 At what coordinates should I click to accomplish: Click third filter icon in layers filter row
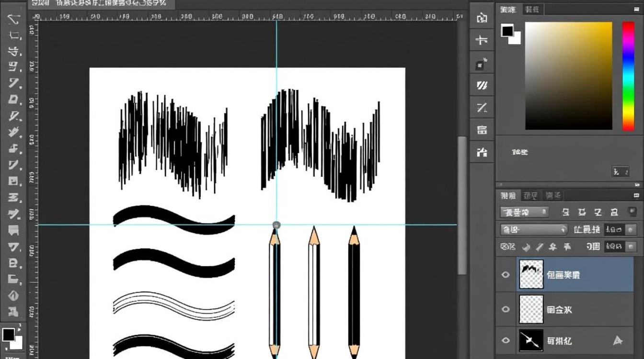[x=598, y=212]
